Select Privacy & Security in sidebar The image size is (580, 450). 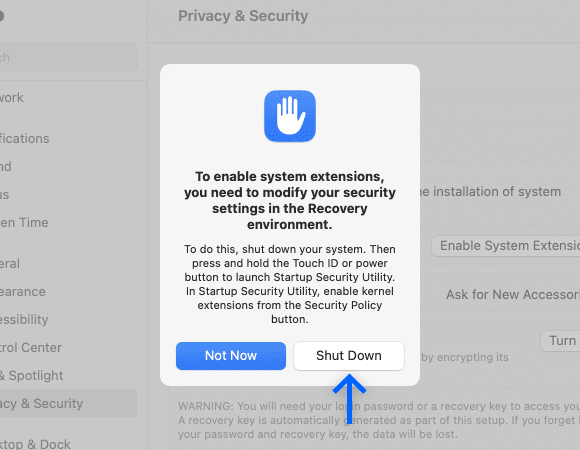pos(68,403)
